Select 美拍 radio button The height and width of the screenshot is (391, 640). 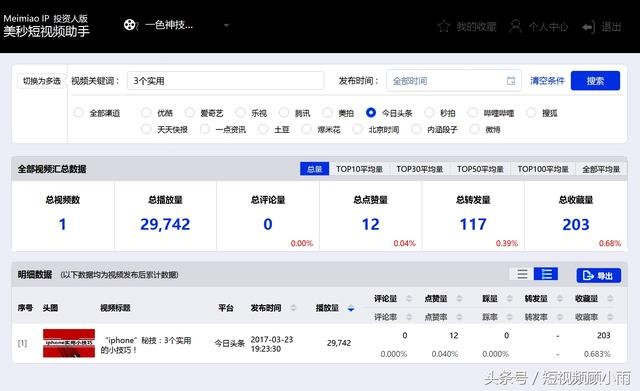pos(327,113)
